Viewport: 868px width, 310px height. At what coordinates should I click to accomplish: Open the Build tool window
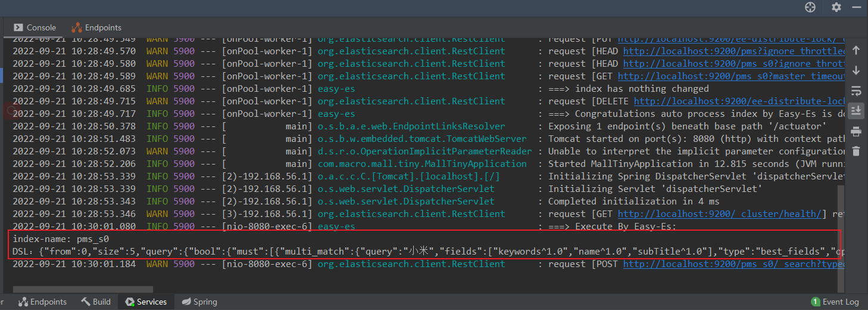tap(96, 302)
